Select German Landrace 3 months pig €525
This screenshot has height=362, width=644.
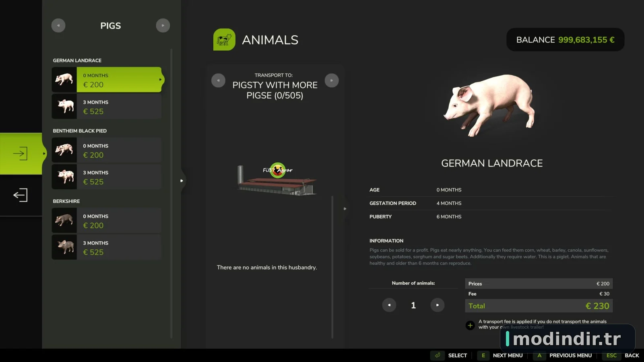click(107, 106)
